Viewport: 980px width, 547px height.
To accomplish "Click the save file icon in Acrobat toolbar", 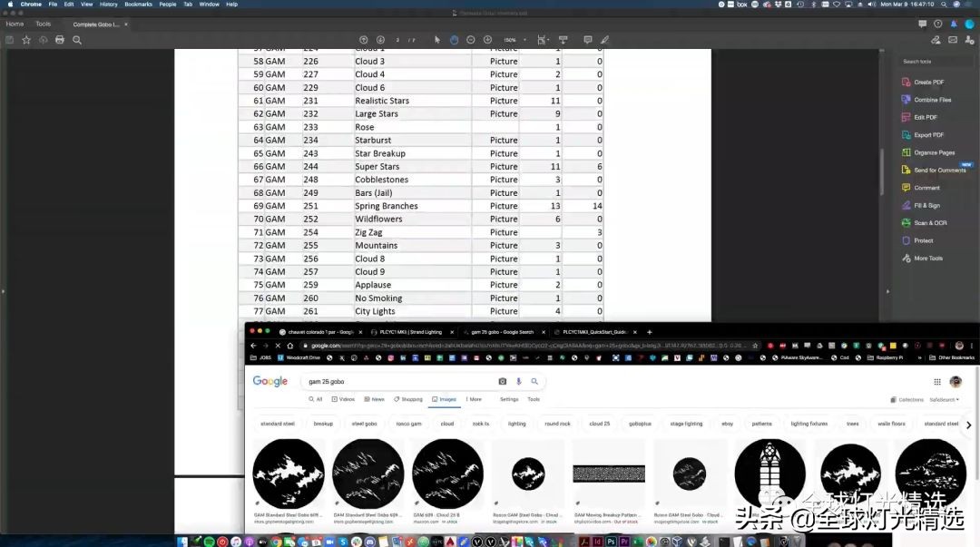I will pos(9,40).
